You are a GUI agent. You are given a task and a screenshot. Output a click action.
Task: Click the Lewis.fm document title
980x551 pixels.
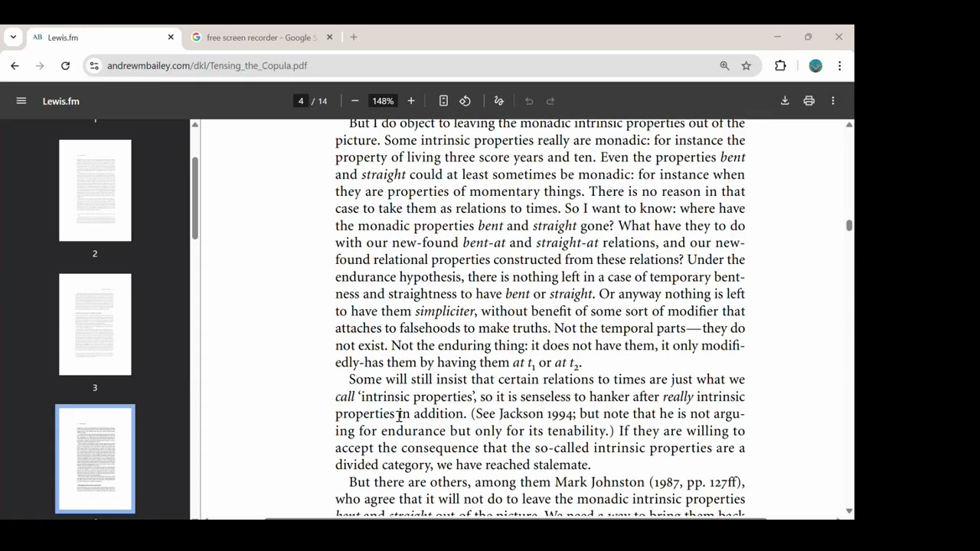(61, 101)
